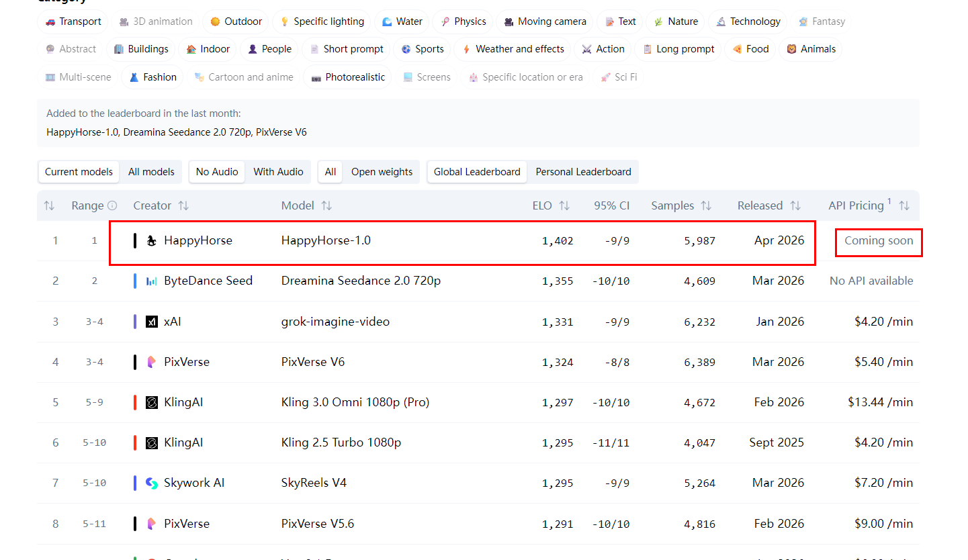Switch to All models view
The width and height of the screenshot is (968, 560).
pyautogui.click(x=151, y=172)
